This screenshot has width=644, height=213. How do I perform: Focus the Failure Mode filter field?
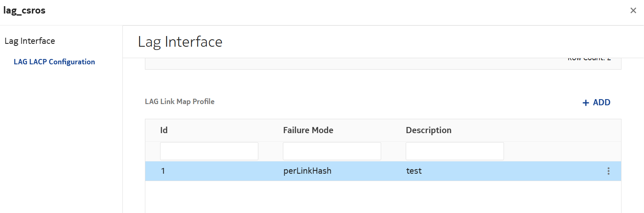click(x=332, y=151)
